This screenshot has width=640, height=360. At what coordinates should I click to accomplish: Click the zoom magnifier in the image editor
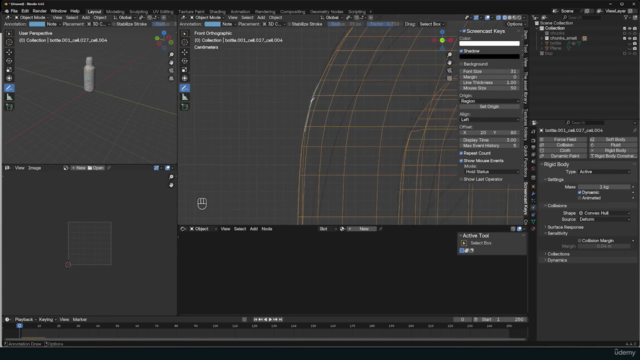pos(171,177)
